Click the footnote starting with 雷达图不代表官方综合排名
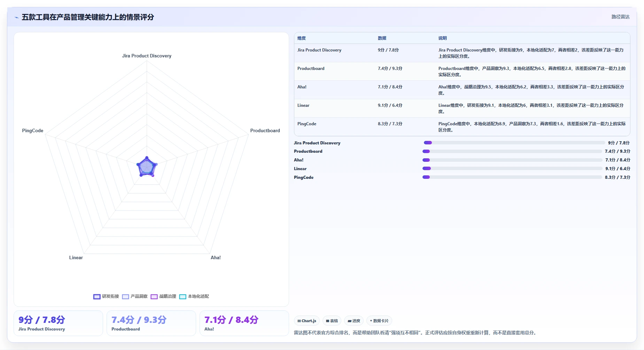The width and height of the screenshot is (644, 350). 416,333
